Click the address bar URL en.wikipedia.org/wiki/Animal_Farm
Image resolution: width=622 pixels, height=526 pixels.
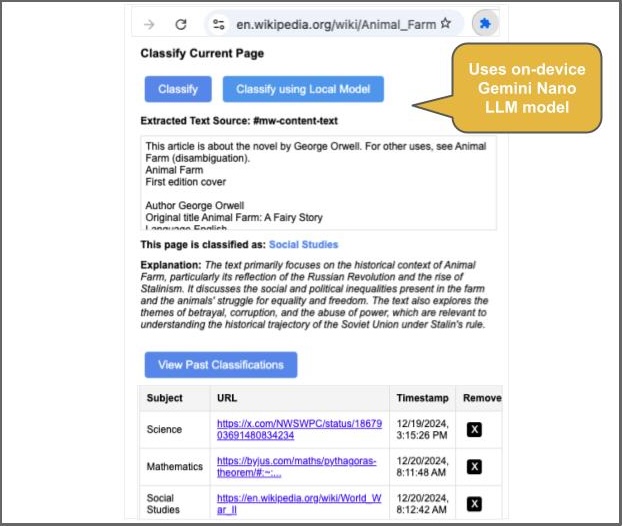(x=336, y=25)
